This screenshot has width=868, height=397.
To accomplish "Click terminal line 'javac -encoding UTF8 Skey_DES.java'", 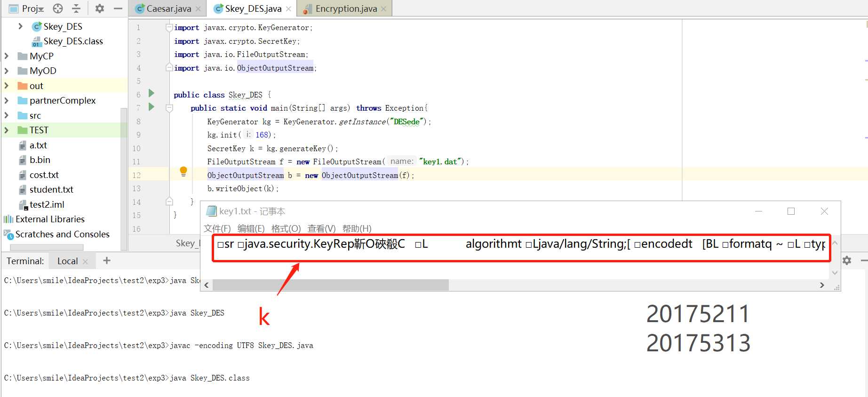I will 241,345.
